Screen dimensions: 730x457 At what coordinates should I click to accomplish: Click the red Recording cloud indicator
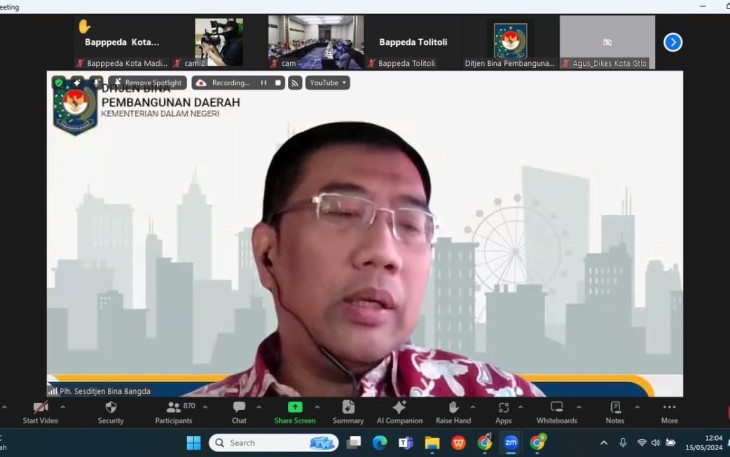(x=201, y=83)
